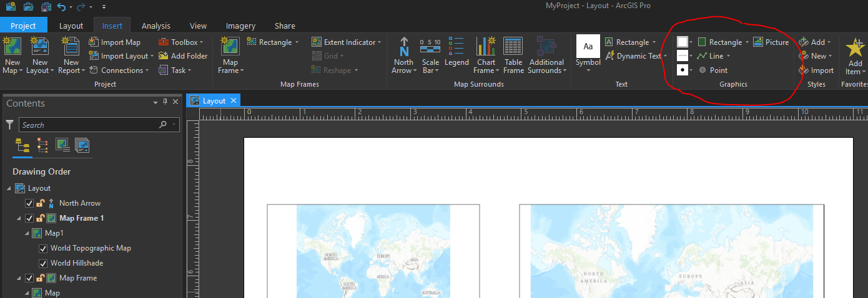This screenshot has width=868, height=298.
Task: Click the Add Folder button
Action: point(182,56)
